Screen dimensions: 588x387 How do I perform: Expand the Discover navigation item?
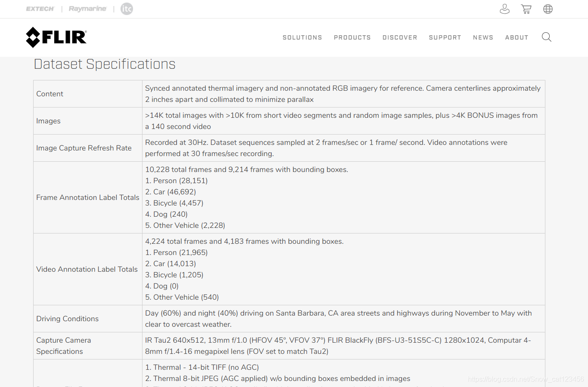[399, 38]
